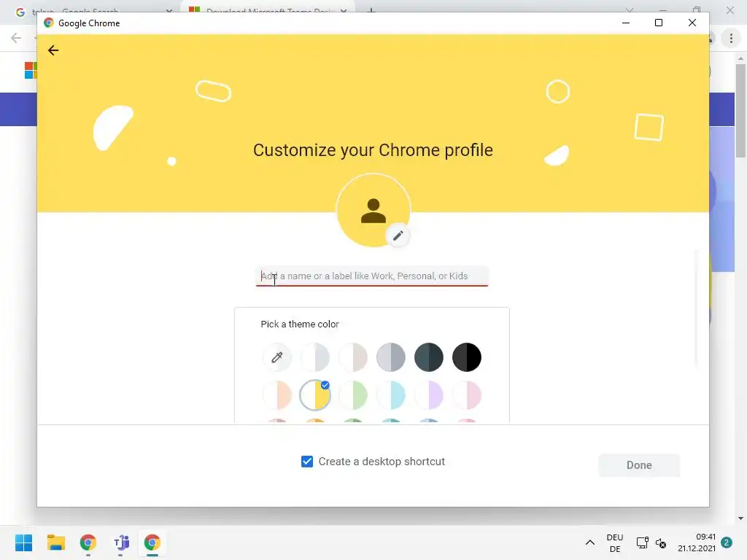Open the first Chrome taskbar icon
Screen dimensions: 747x560
point(88,542)
